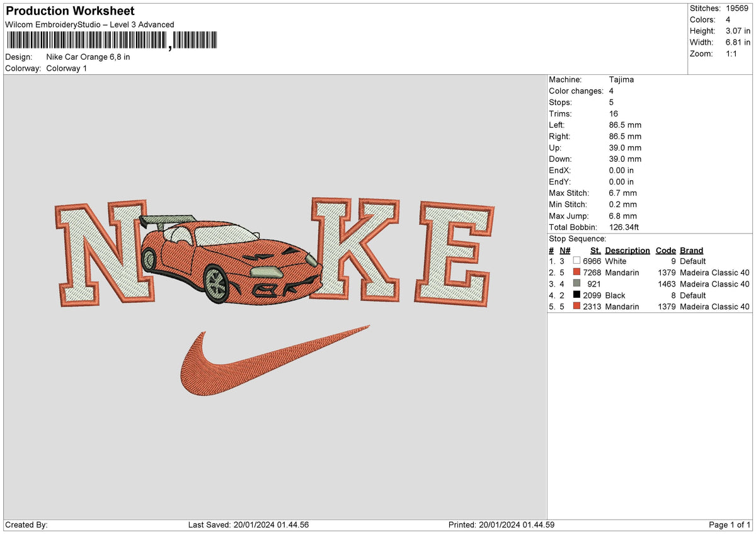
Task: Select the stitch count '2313' in stop row 5
Action: (592, 306)
